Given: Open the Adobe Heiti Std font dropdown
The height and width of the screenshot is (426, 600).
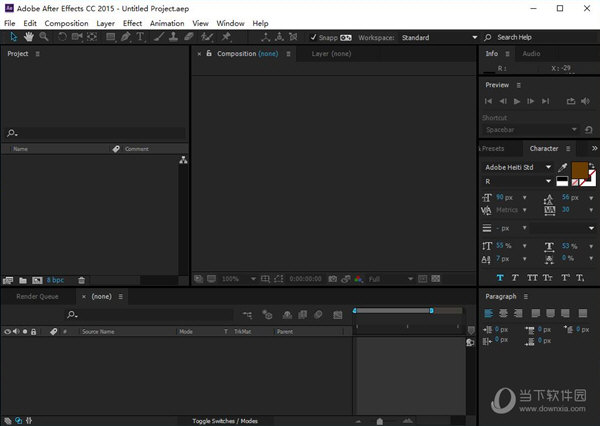Looking at the screenshot, I should coord(517,167).
